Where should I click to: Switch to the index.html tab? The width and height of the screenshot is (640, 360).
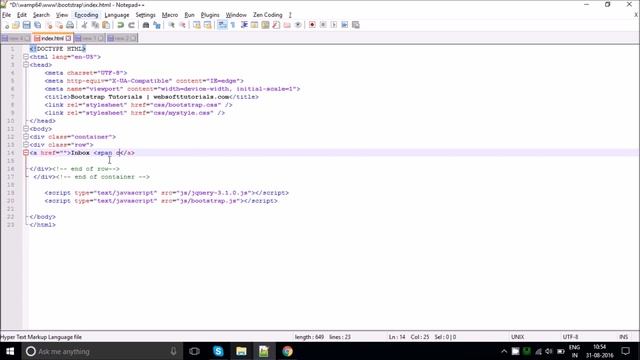[52, 38]
